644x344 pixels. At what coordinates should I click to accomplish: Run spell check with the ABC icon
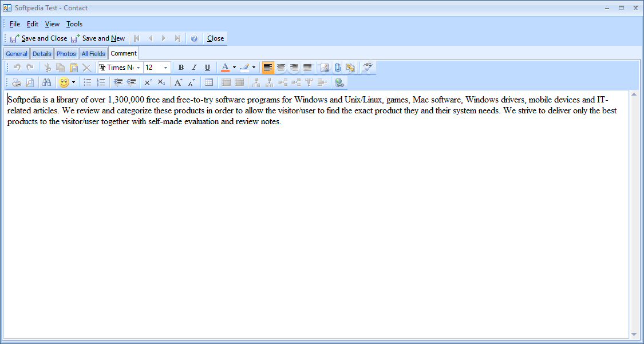(x=368, y=68)
